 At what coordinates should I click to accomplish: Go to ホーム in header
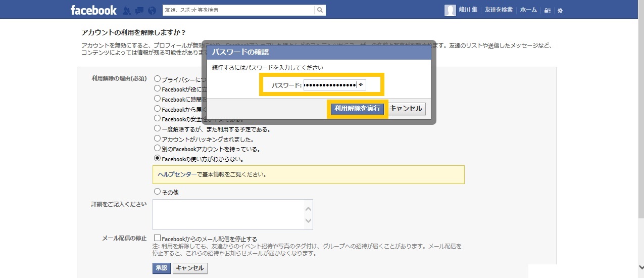528,10
